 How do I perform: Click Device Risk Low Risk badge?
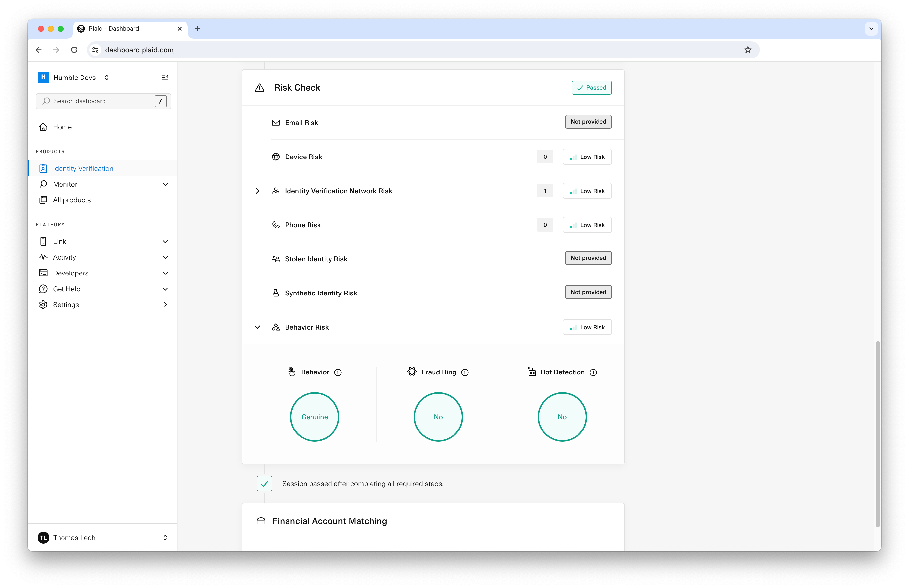click(587, 157)
